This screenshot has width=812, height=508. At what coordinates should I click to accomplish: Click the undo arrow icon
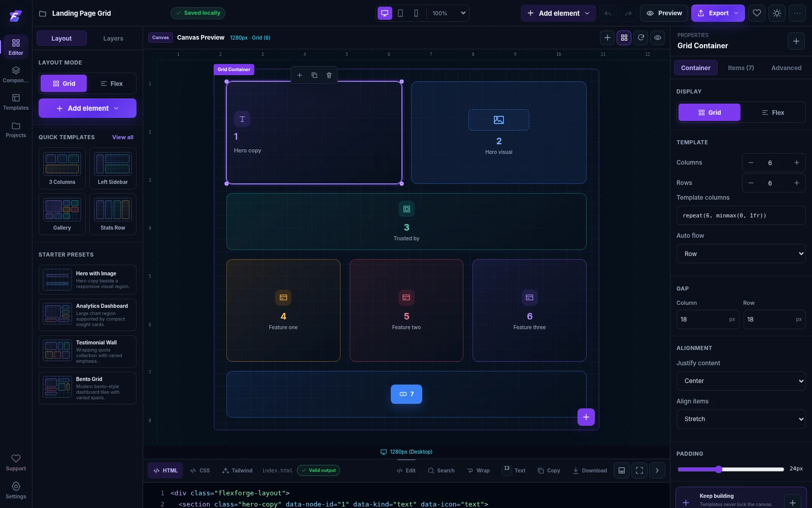607,13
